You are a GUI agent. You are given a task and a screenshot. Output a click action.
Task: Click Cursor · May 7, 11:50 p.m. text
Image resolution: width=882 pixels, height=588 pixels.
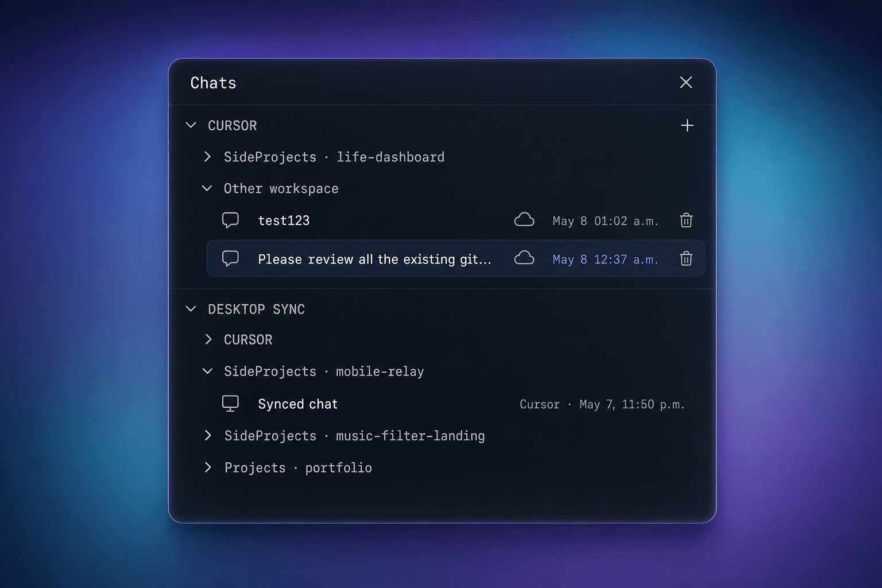602,404
